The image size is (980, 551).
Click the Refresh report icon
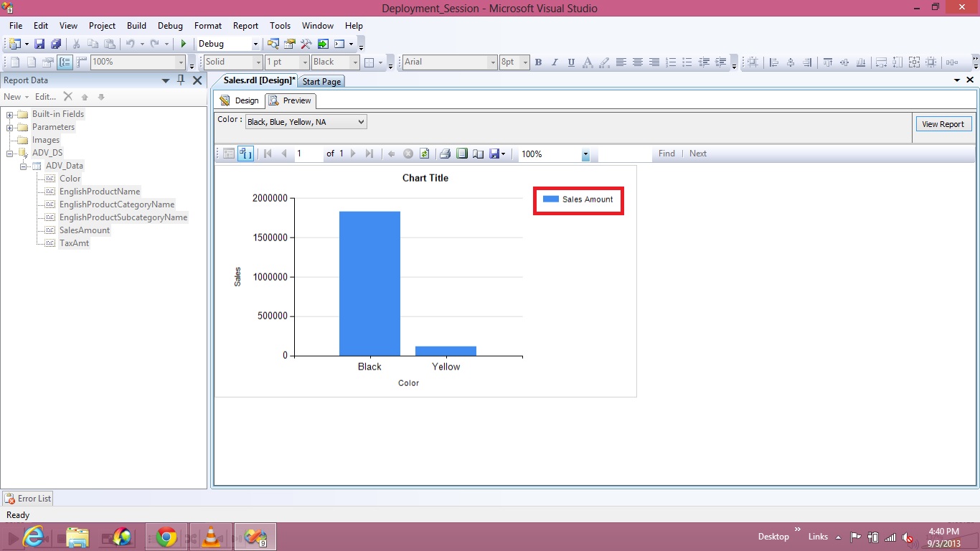[x=424, y=154]
